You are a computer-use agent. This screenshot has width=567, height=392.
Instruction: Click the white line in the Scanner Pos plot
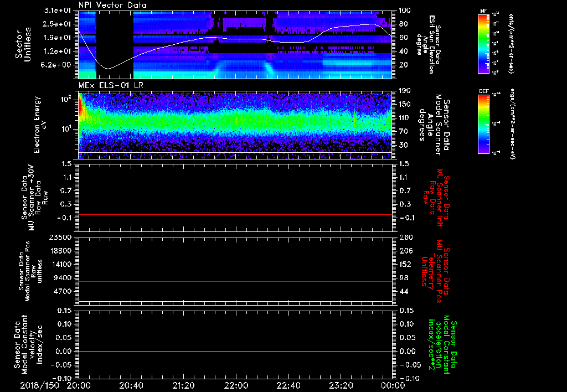[235, 301]
